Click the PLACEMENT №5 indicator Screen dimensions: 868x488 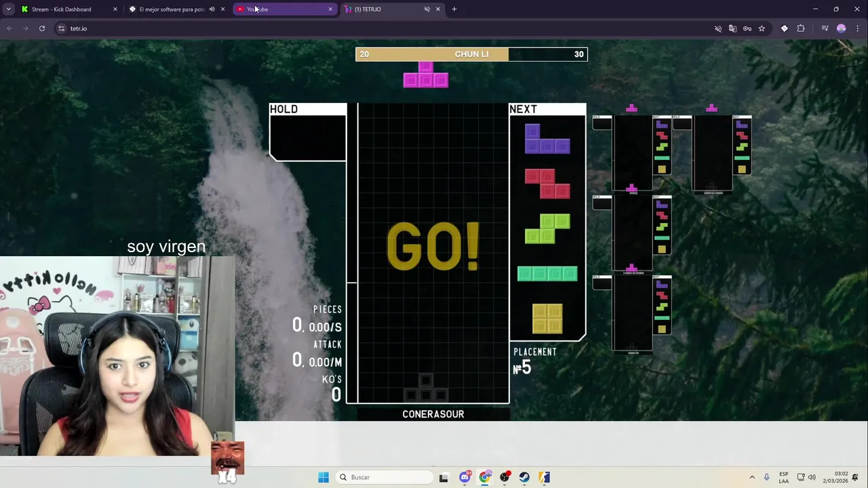(535, 361)
